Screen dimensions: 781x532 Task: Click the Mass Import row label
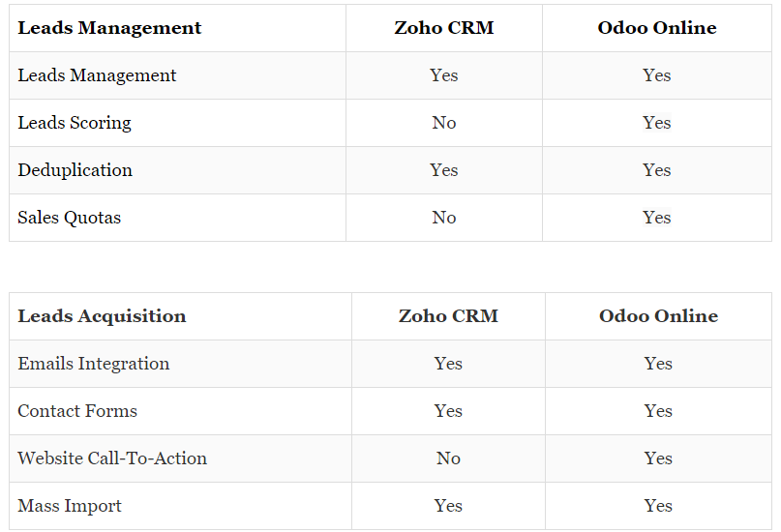70,506
